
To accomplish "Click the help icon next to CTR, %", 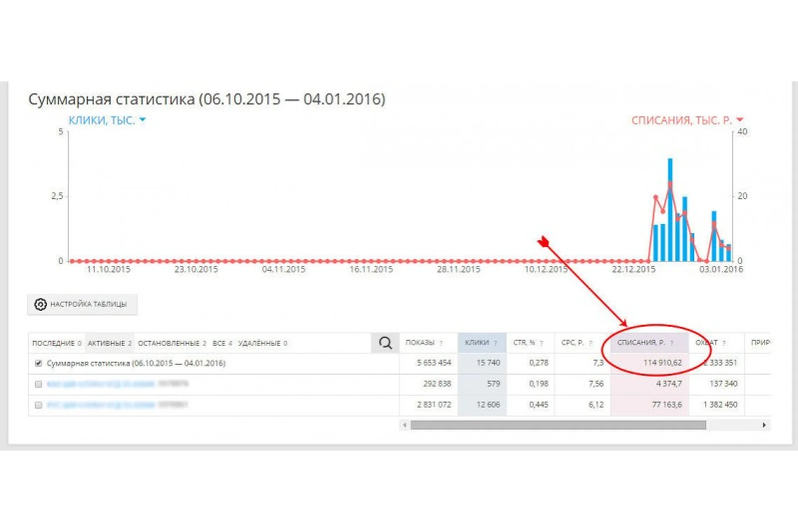I will click(541, 343).
